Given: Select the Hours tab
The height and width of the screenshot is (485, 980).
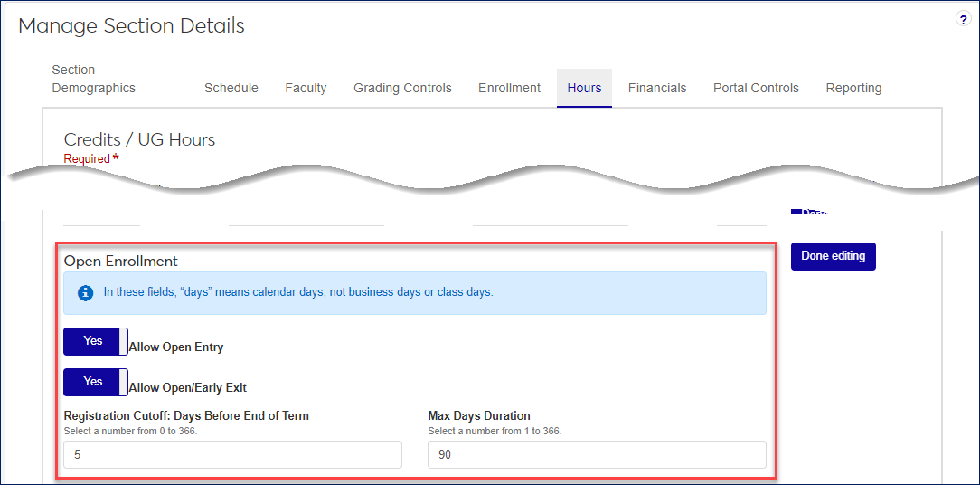Looking at the screenshot, I should coord(584,88).
